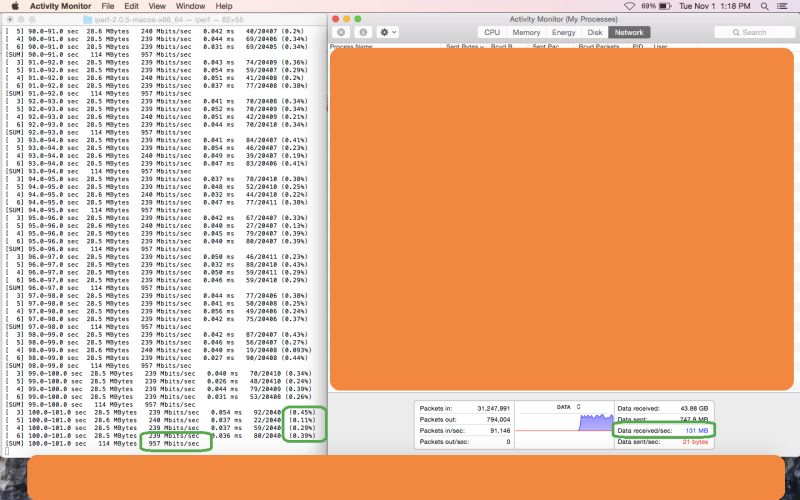Close the Activity Monitor window with red button
The image size is (800, 500).
(x=335, y=19)
